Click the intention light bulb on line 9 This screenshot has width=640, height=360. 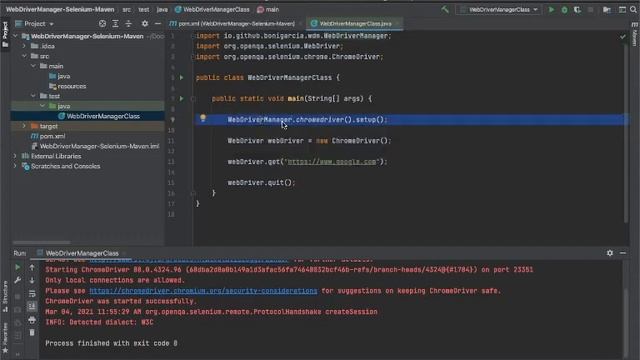203,118
